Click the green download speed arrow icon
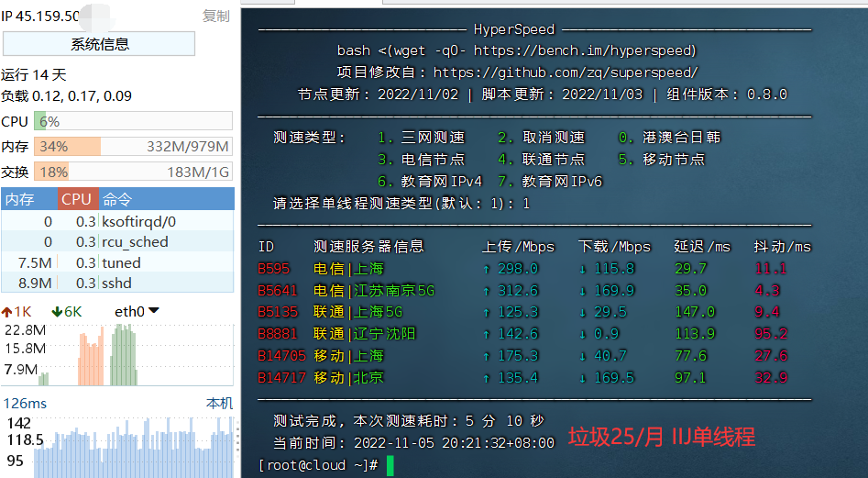868x478 pixels. coord(56,312)
